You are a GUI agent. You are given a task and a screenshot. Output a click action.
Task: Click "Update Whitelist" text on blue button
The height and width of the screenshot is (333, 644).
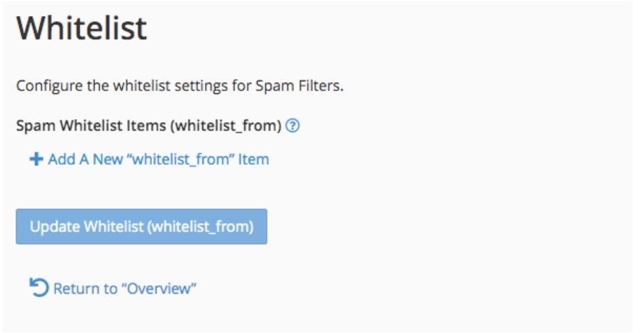(x=88, y=226)
